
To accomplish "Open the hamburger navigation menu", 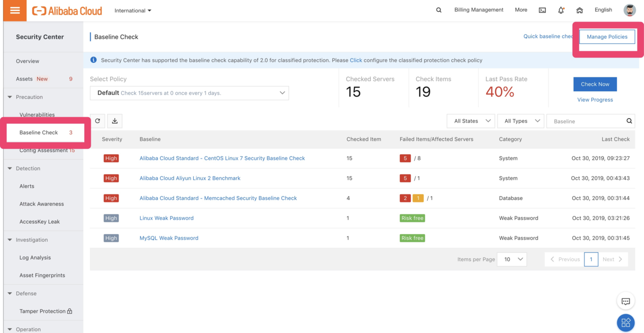I will [x=15, y=11].
